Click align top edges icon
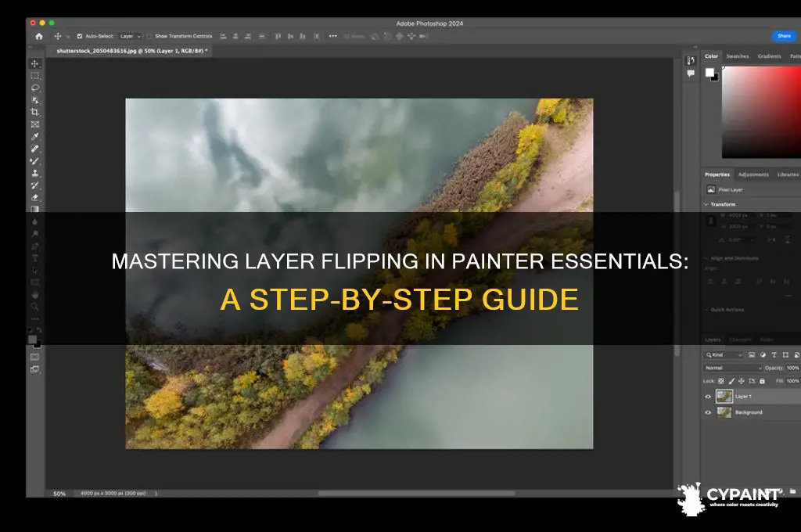The image size is (801, 532). click(x=278, y=36)
